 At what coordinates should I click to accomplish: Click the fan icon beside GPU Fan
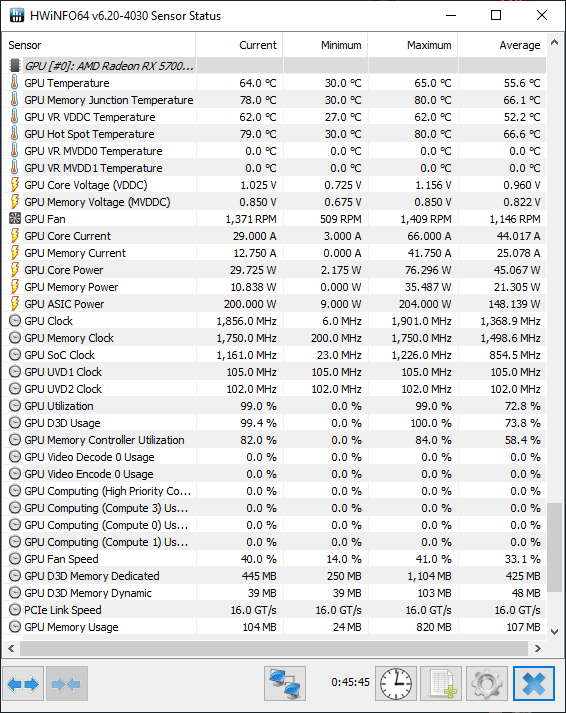pos(15,219)
